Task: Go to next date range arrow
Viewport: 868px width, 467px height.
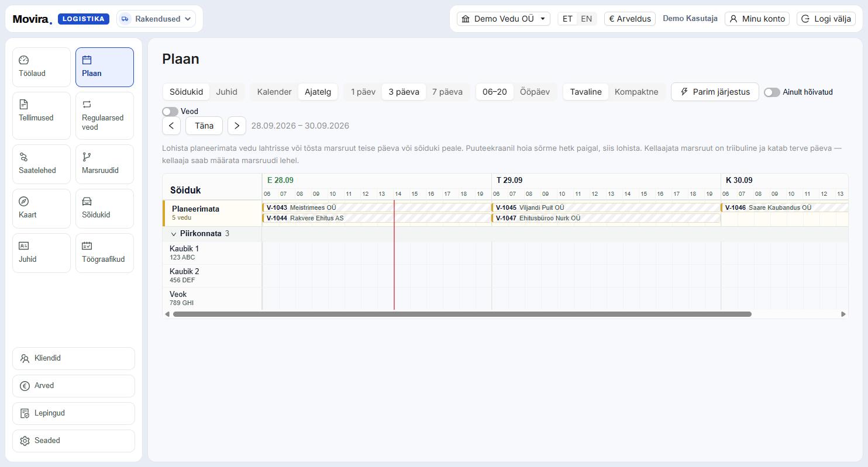Action: tap(237, 126)
